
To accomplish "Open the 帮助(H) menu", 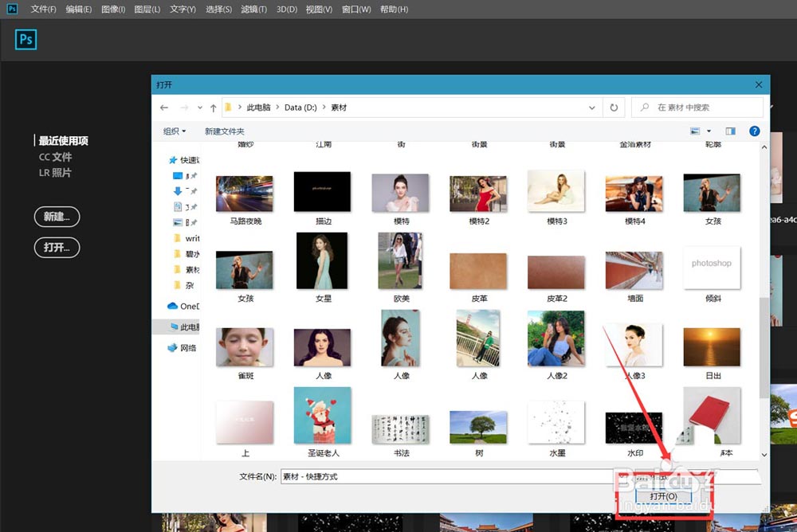I will coord(394,9).
